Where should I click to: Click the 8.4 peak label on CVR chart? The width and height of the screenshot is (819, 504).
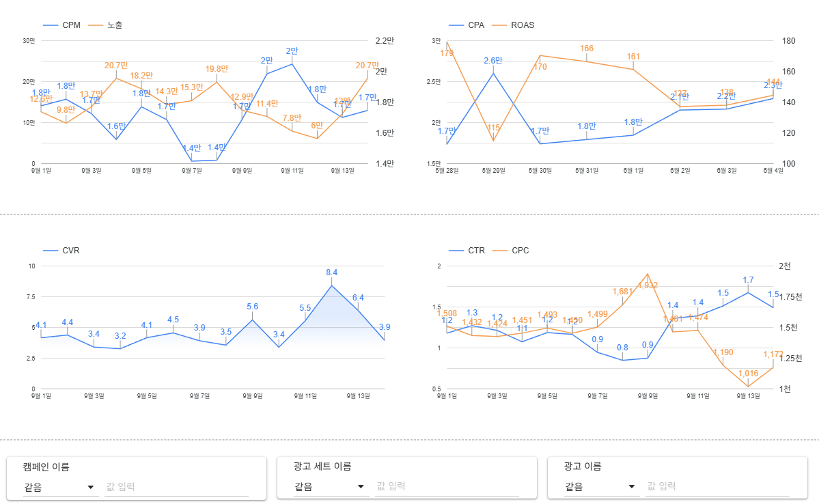(x=332, y=272)
